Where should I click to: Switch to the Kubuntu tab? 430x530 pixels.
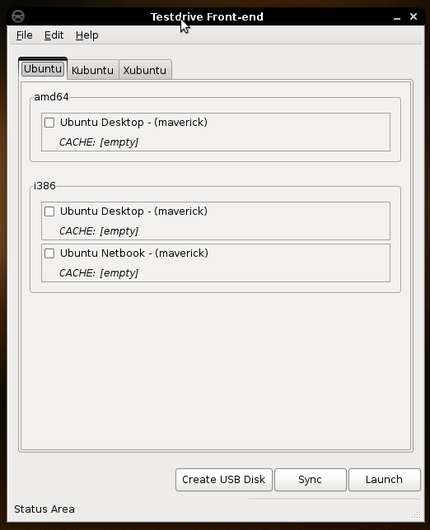[93, 70]
